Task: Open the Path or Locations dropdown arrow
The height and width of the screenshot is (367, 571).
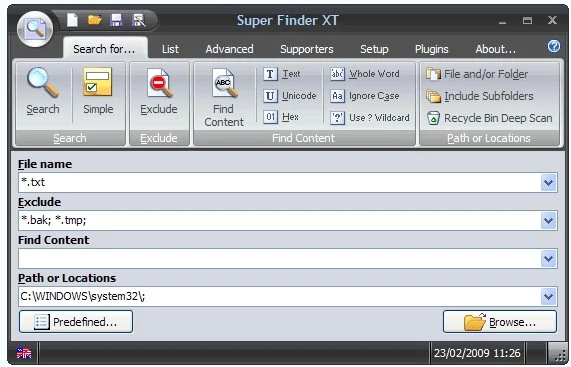Action: coord(549,297)
